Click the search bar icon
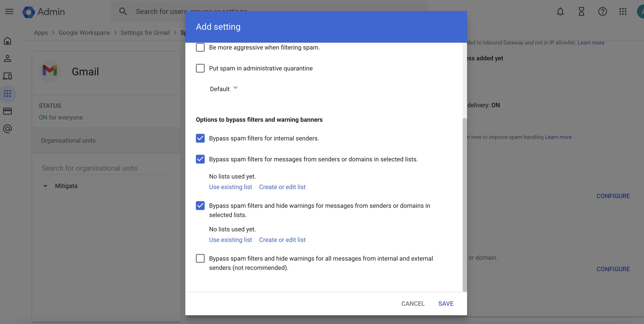 click(123, 11)
